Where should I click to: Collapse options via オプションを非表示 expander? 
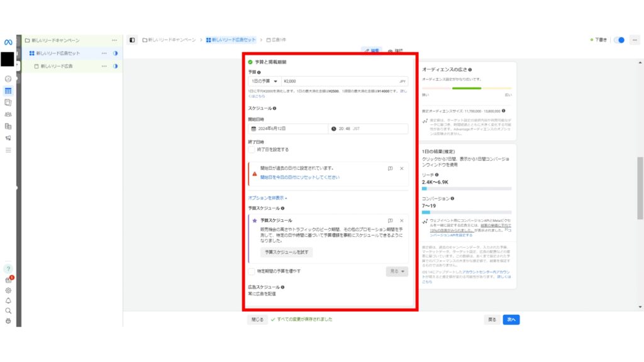pos(267,198)
